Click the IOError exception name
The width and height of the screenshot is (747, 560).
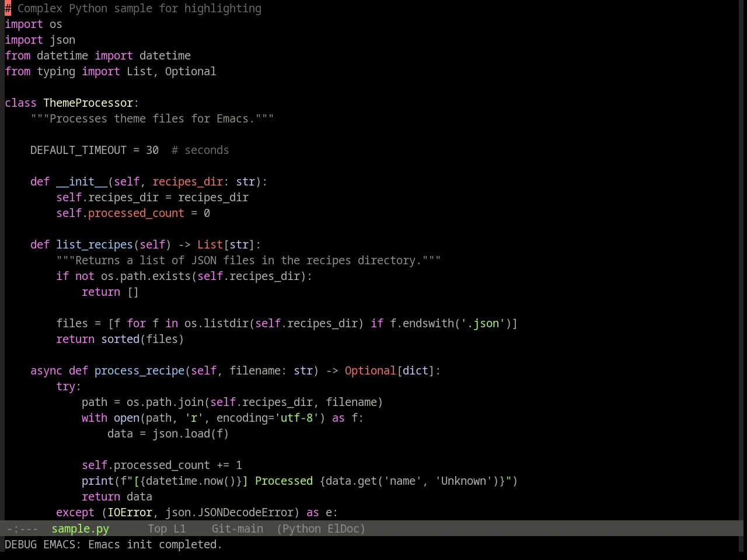(130, 512)
